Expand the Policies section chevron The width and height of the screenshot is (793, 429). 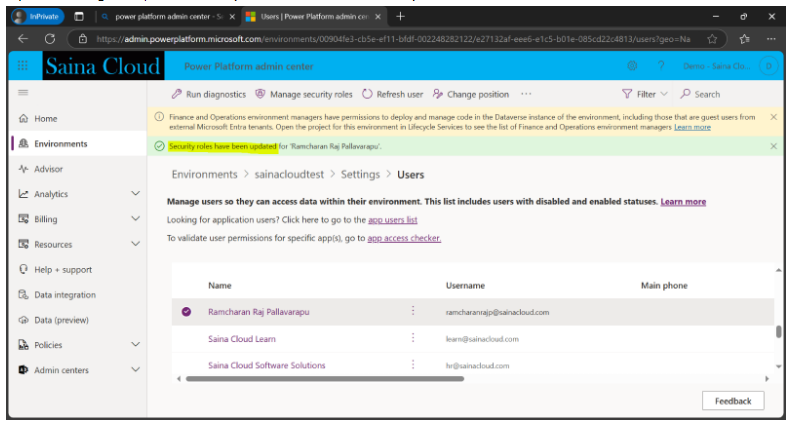click(136, 345)
